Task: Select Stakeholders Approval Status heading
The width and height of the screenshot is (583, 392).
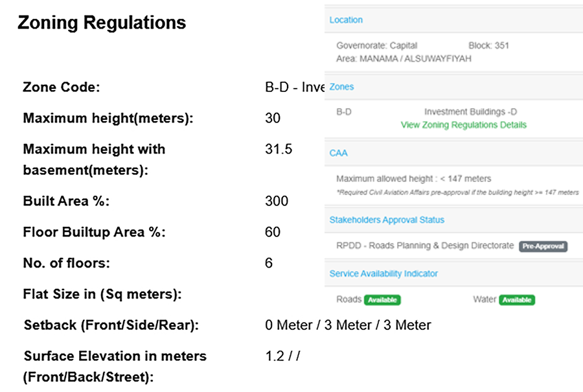Action: (x=387, y=220)
